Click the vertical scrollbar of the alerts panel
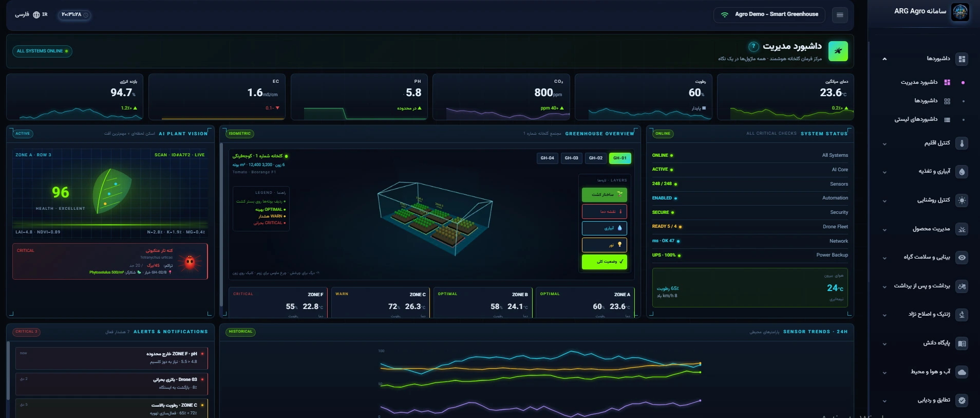Screen dimensions: 980x418 coord(8,370)
